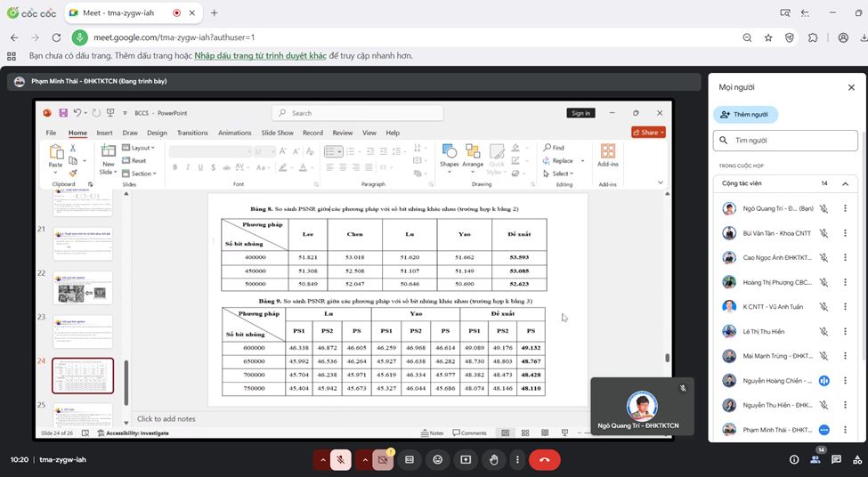Screen dimensions: 868x477
Task: Collapse the Cộng tác viên list
Action: click(x=845, y=183)
